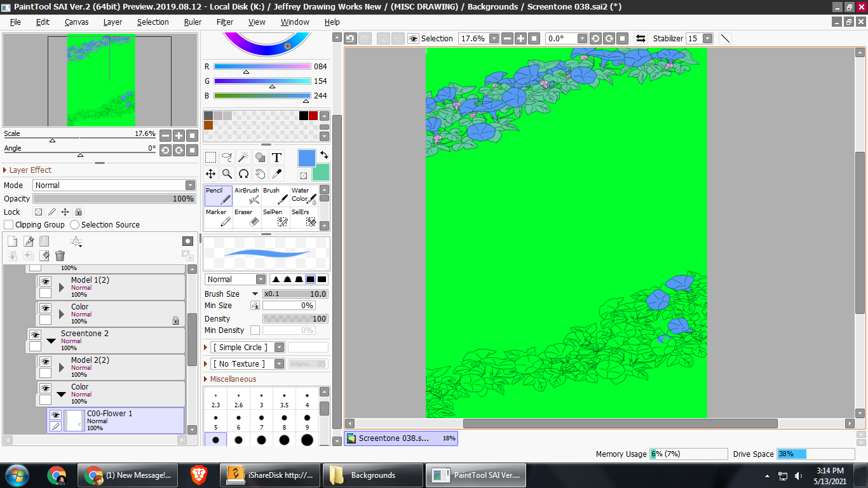Hide the Model 1(2) layer group

45,282
